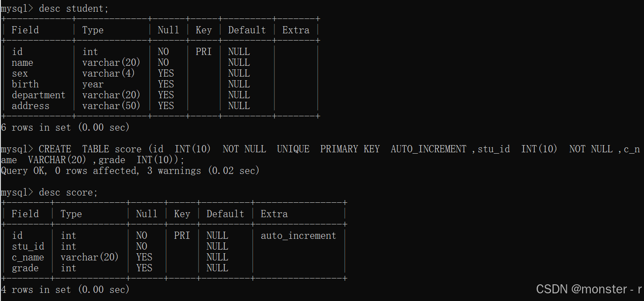This screenshot has width=644, height=301.
Task: Click 'AUTO_INCREMENT' in the CREATE statement
Action: pos(428,149)
